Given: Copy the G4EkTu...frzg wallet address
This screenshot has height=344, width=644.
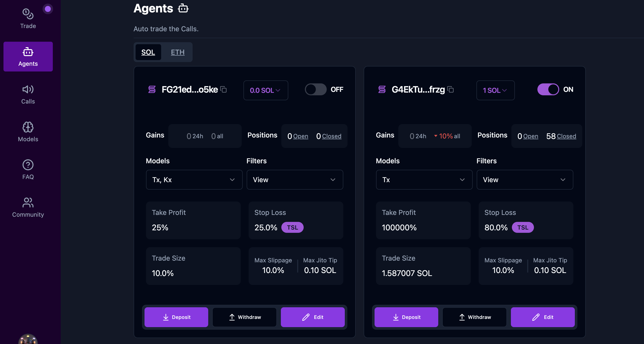Looking at the screenshot, I should (450, 89).
